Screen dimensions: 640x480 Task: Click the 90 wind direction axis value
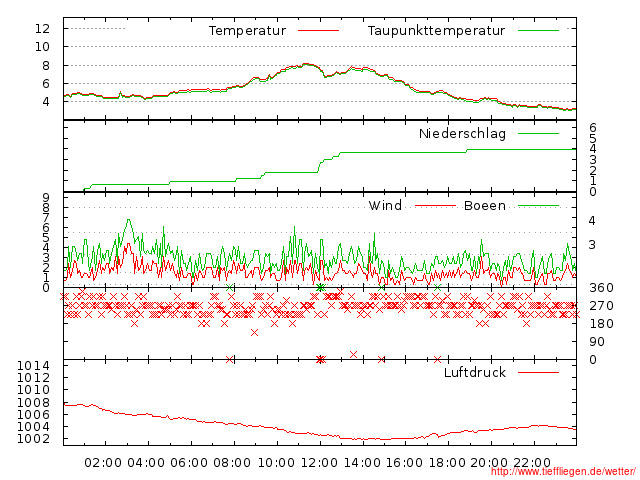coord(597,342)
